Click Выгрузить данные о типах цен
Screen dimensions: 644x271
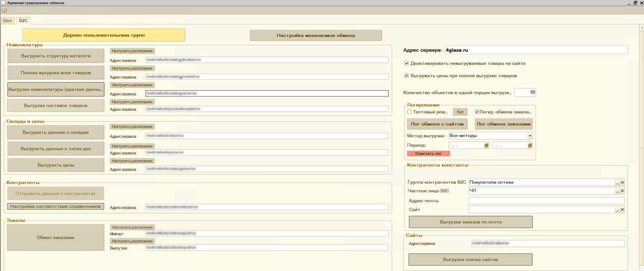pos(56,149)
